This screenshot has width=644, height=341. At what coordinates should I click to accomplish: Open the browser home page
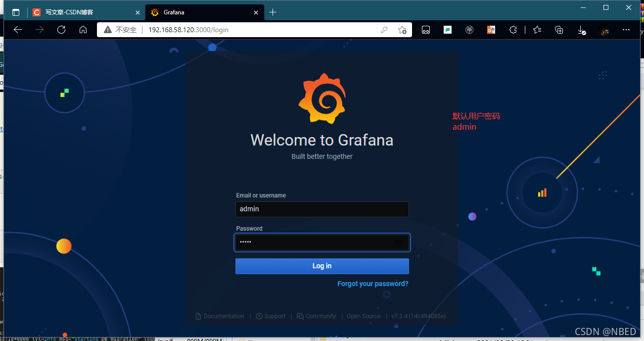(83, 30)
